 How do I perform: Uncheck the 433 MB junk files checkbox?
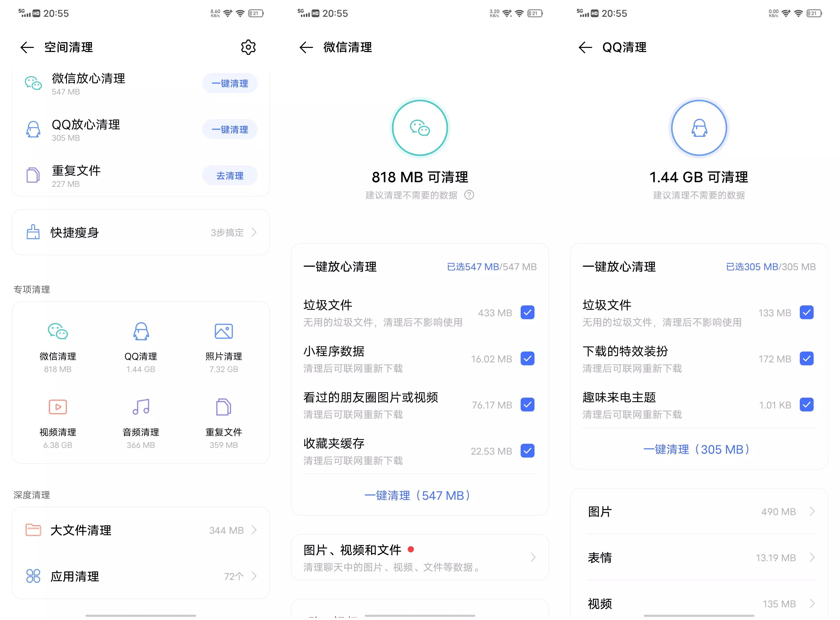[x=527, y=312]
